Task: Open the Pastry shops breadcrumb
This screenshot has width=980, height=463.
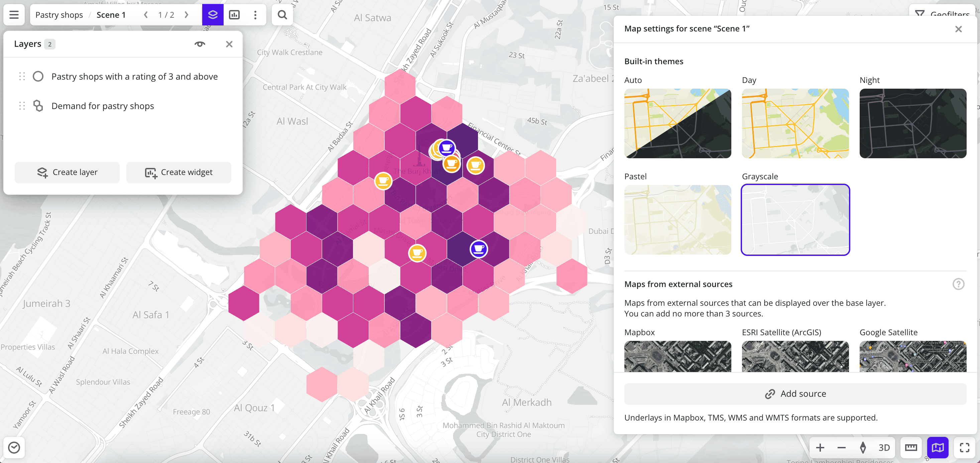Action: [59, 15]
